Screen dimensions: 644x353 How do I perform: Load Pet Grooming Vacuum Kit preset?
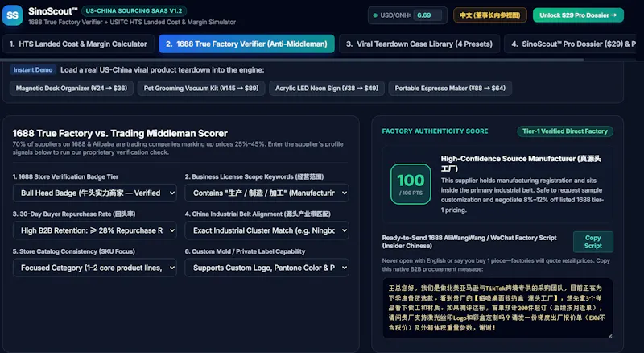coord(201,88)
